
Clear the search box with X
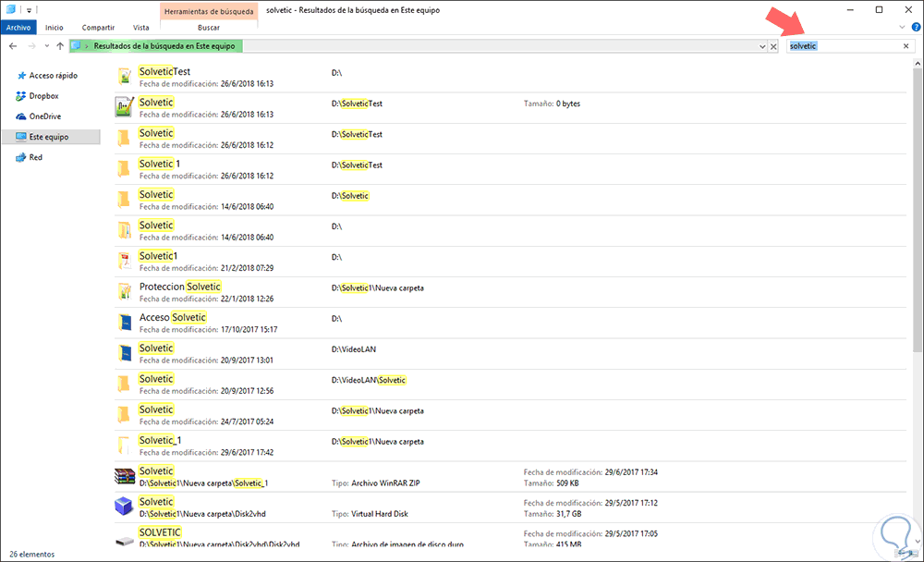(x=906, y=46)
